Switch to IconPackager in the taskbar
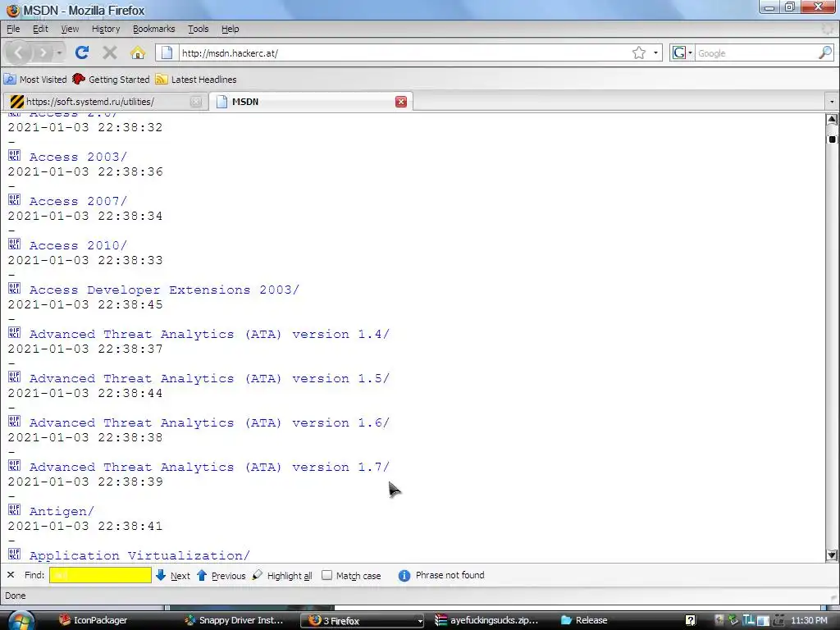 pos(94,620)
